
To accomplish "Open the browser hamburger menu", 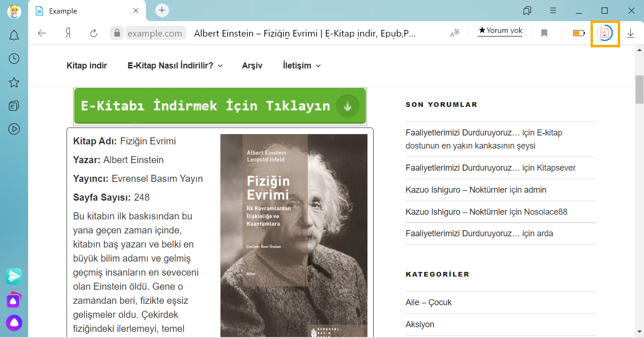I will pyautogui.click(x=553, y=10).
